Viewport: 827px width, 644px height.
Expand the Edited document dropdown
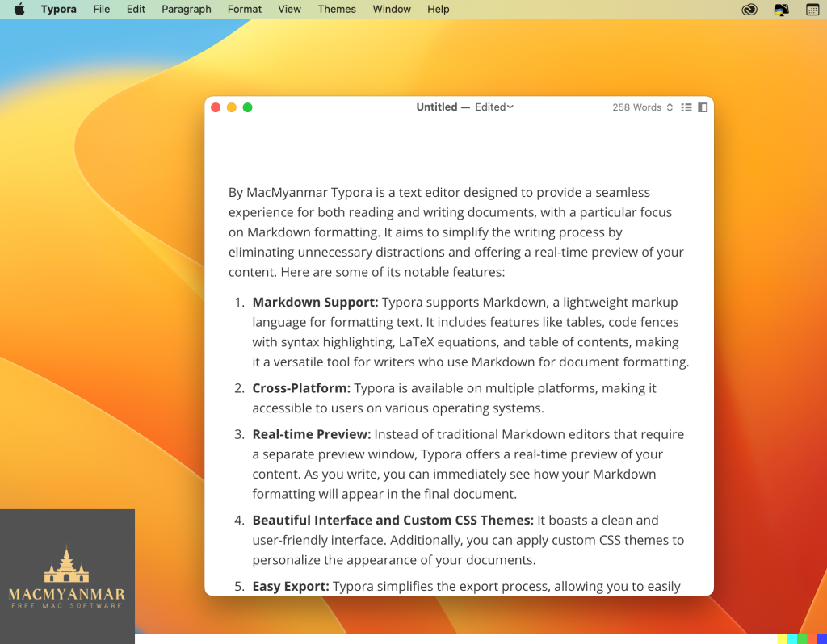click(494, 107)
